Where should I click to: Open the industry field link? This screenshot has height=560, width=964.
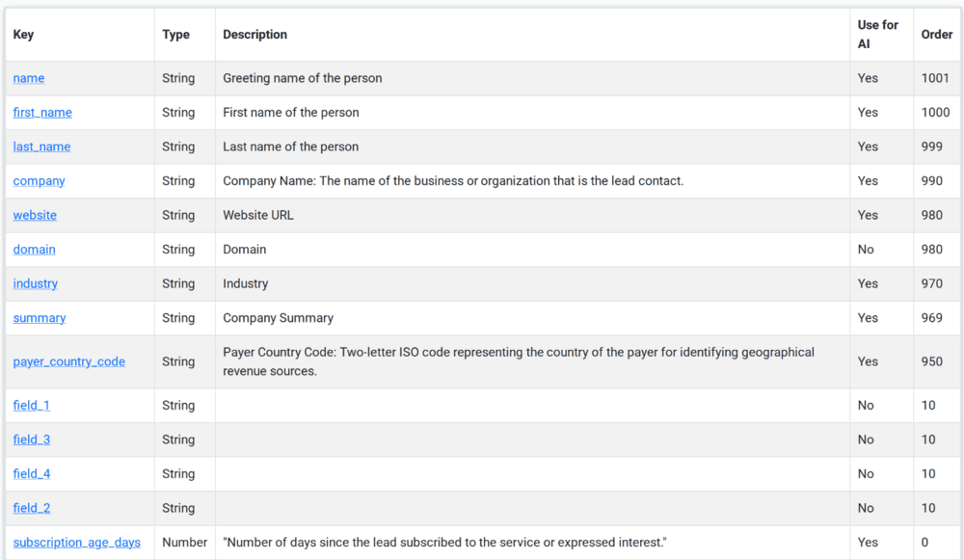[36, 283]
